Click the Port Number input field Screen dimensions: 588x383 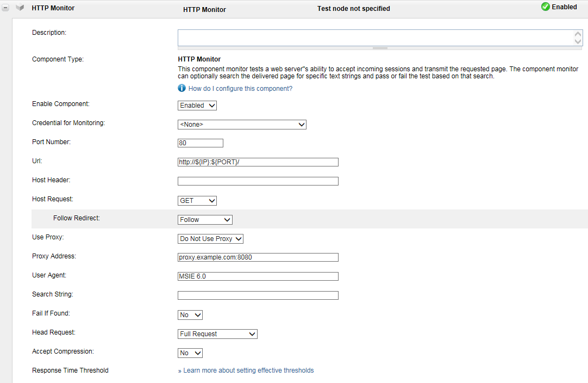(x=200, y=143)
